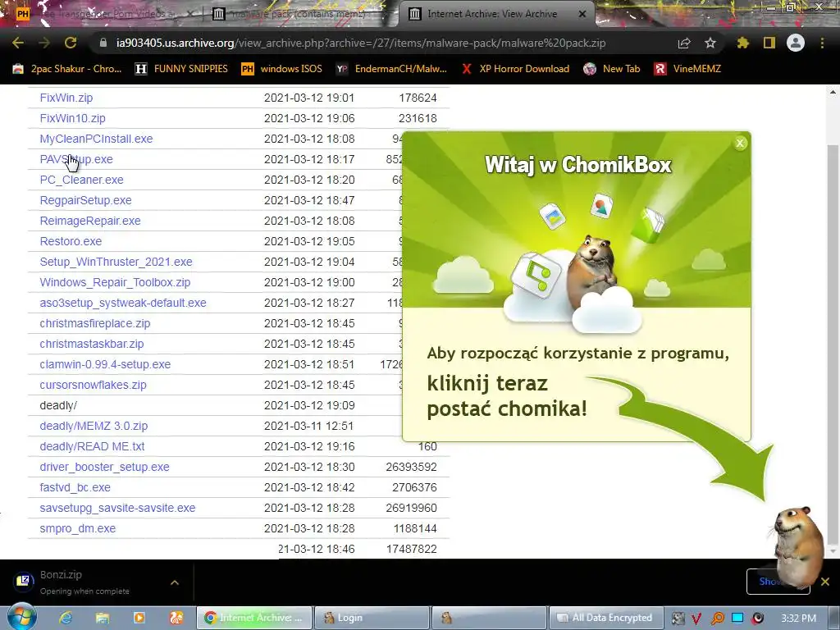Viewport: 840px width, 630px height.
Task: Open the New Tab bookmark
Action: click(612, 69)
